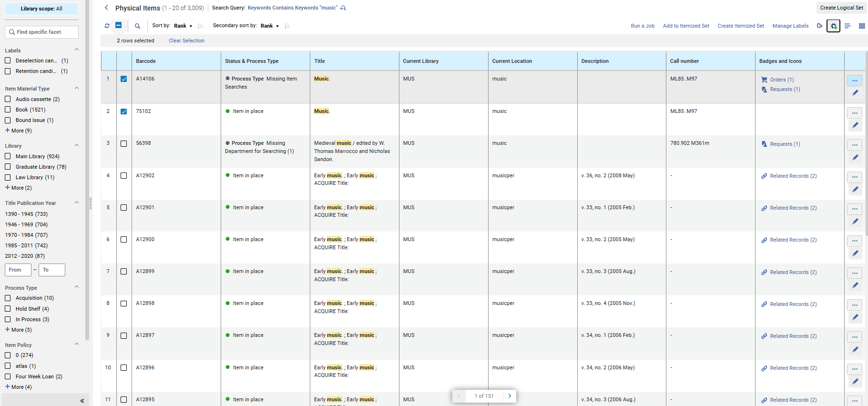This screenshot has width=868, height=406.
Task: Select the row for barcode 56398
Action: pos(124,143)
